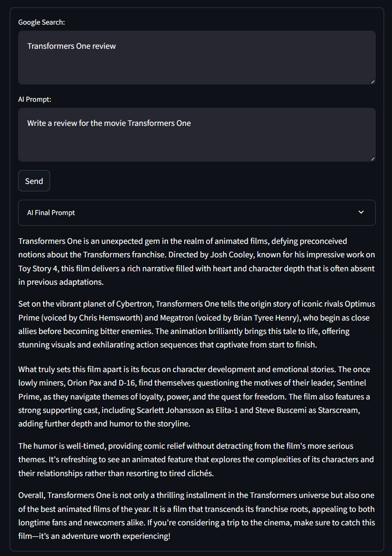
Task: Click the "Google Search:" field label
Action: coord(41,22)
